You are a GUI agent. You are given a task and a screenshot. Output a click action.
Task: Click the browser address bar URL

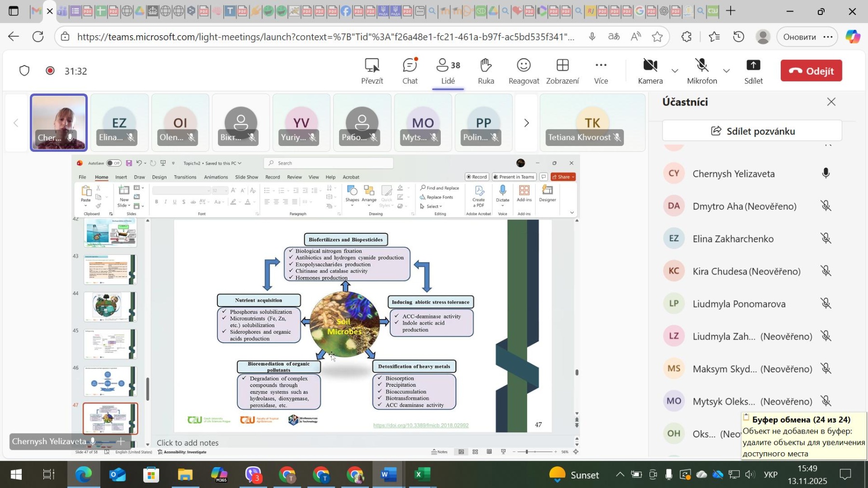pos(325,37)
